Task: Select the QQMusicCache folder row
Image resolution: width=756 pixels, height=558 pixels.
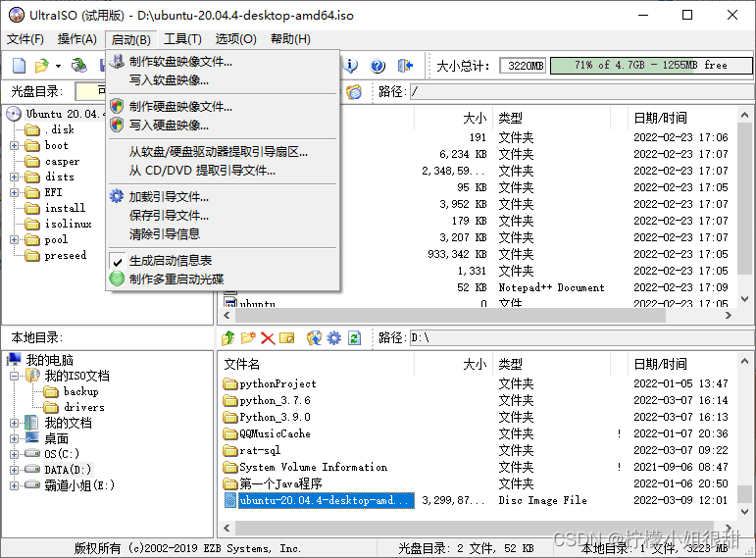Action: pos(478,434)
